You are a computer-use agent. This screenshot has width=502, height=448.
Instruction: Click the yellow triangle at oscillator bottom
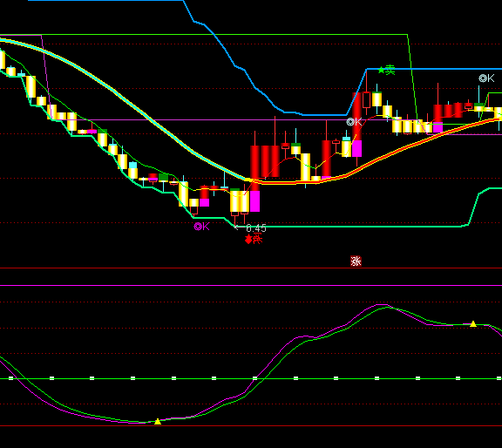point(158,422)
